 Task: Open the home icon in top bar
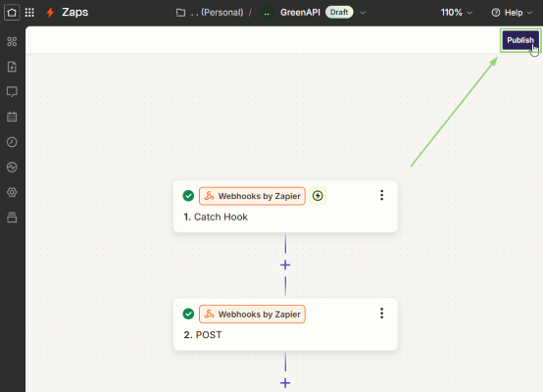12,13
